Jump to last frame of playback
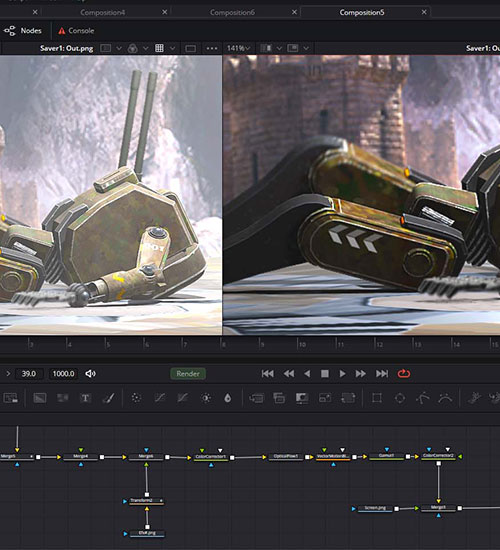The image size is (500, 550). coord(382,374)
